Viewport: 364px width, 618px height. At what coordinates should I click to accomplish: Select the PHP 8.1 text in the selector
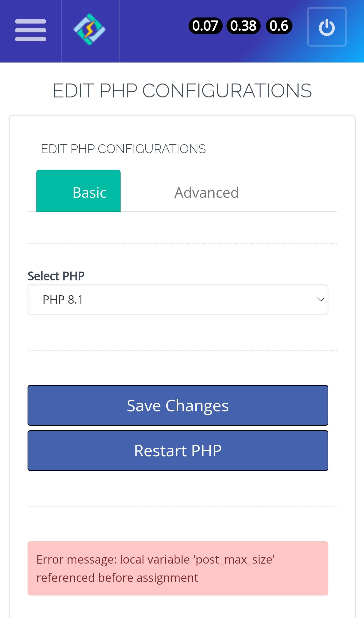[63, 300]
